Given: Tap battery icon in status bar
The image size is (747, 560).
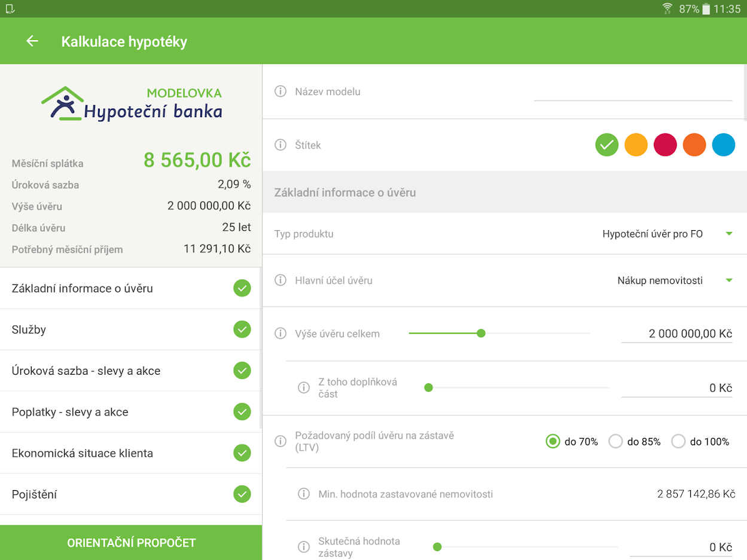Looking at the screenshot, I should pyautogui.click(x=706, y=9).
